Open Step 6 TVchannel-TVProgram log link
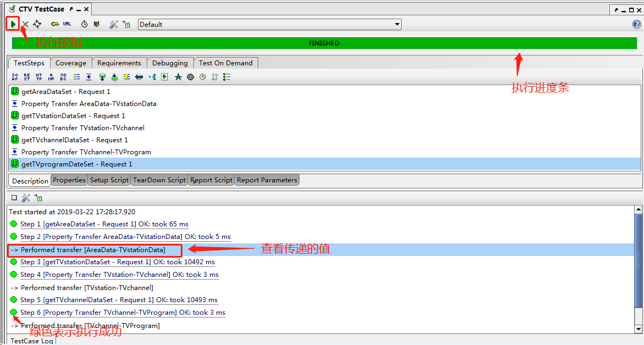The height and width of the screenshot is (345, 644). 123,313
